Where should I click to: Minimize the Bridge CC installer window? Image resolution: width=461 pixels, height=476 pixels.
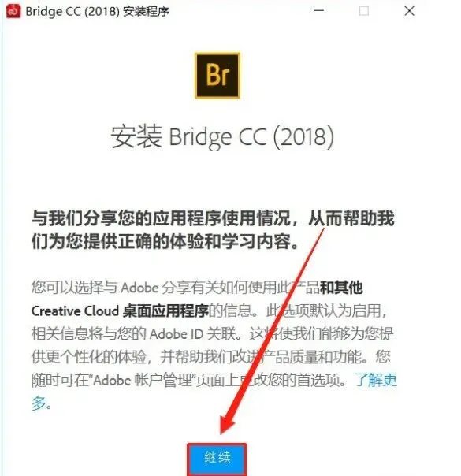(x=319, y=11)
